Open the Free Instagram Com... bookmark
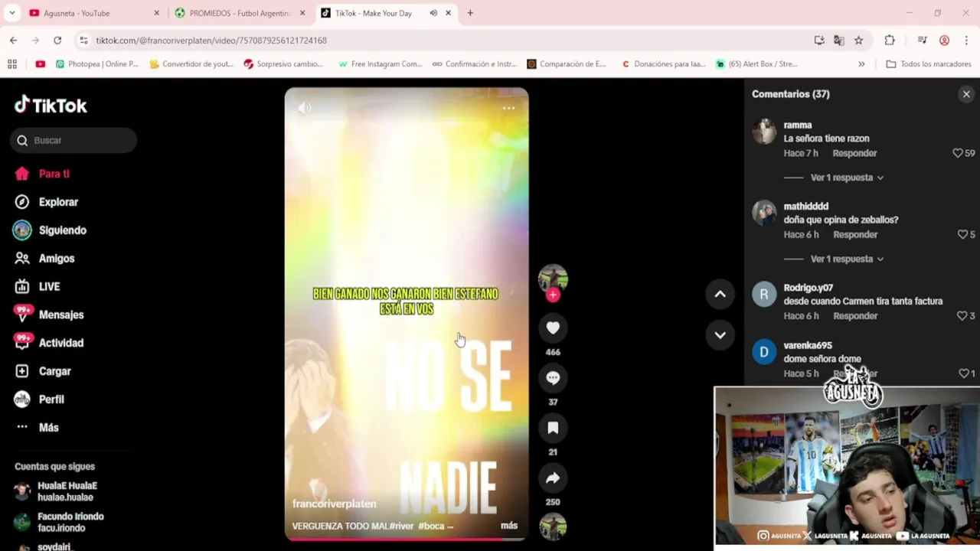 [x=380, y=64]
